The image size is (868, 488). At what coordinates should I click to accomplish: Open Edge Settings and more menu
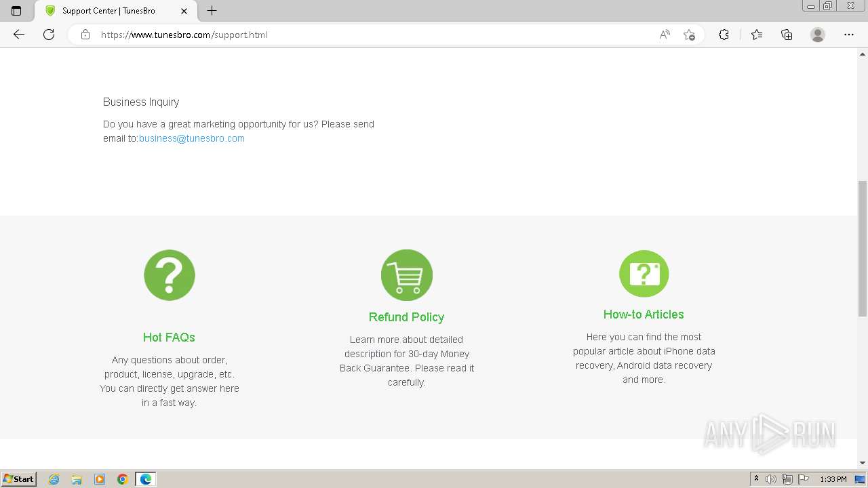(x=849, y=35)
